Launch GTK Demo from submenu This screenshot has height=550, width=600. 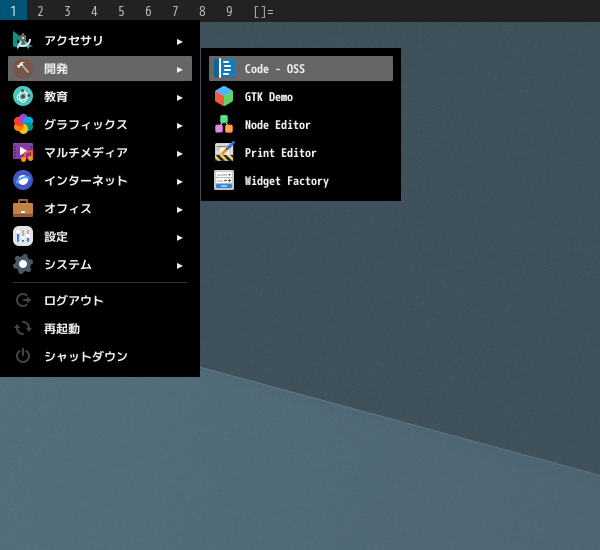point(301,96)
